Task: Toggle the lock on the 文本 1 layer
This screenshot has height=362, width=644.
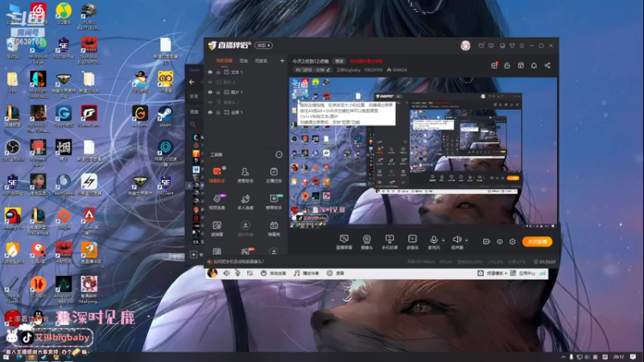Action: tap(218, 72)
